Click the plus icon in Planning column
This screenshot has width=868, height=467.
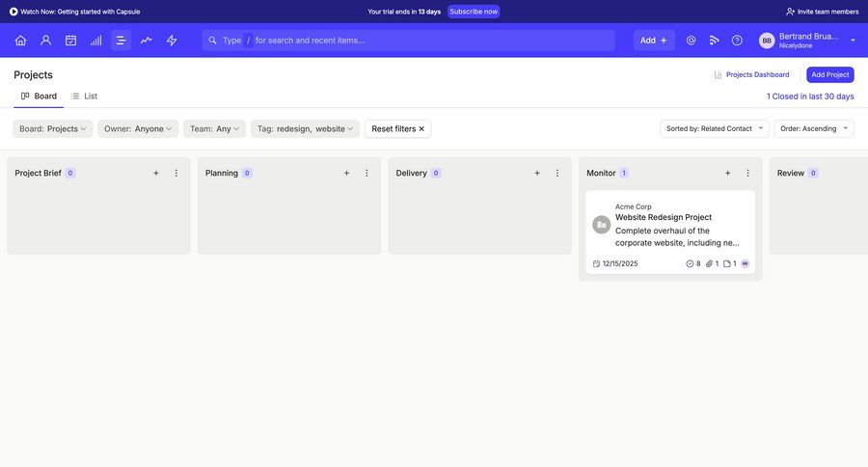coord(346,173)
